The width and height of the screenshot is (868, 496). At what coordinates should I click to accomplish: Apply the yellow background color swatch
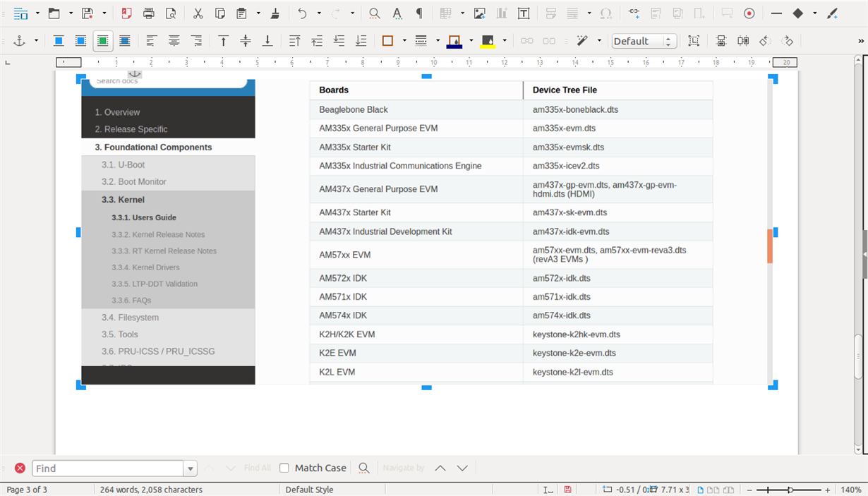click(488, 41)
